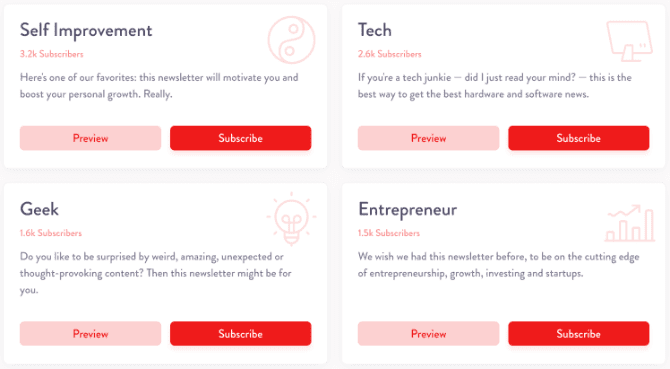Click the lightbulb Geek icon
Image resolution: width=670 pixels, height=369 pixels.
click(291, 219)
